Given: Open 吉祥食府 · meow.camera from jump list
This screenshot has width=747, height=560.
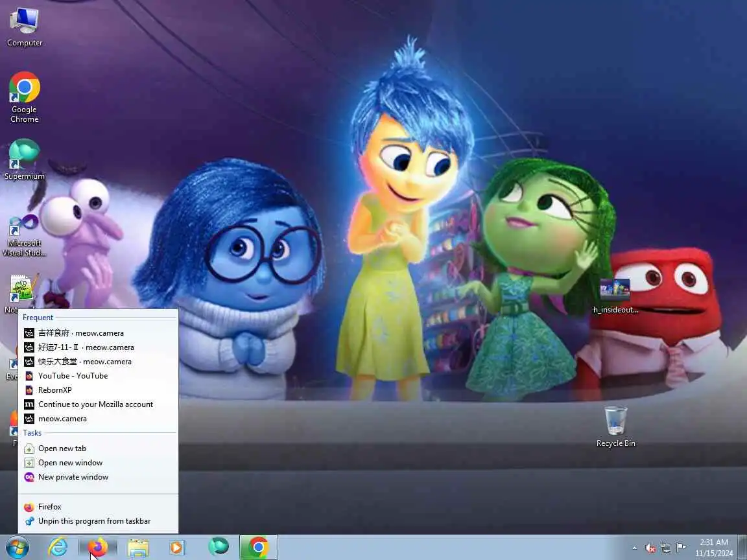Looking at the screenshot, I should pos(98,333).
